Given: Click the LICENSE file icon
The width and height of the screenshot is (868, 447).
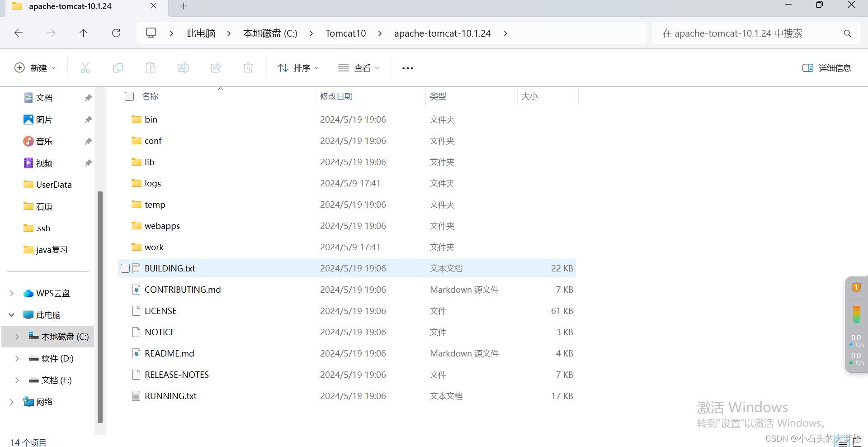Looking at the screenshot, I should pos(136,311).
